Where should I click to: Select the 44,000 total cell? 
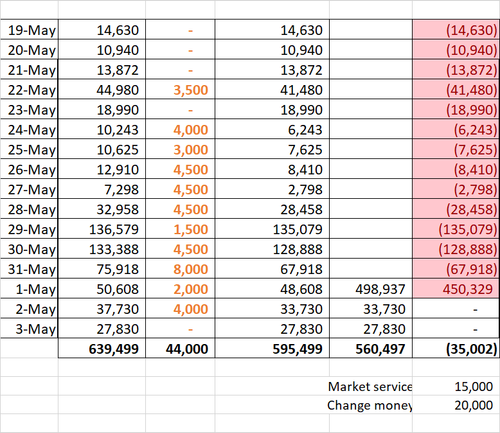click(180, 349)
